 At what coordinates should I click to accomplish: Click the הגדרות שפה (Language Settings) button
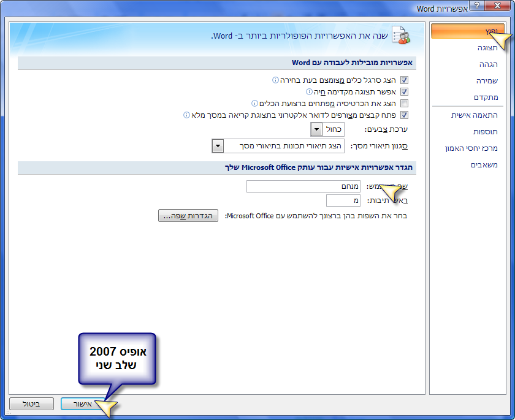(x=188, y=216)
